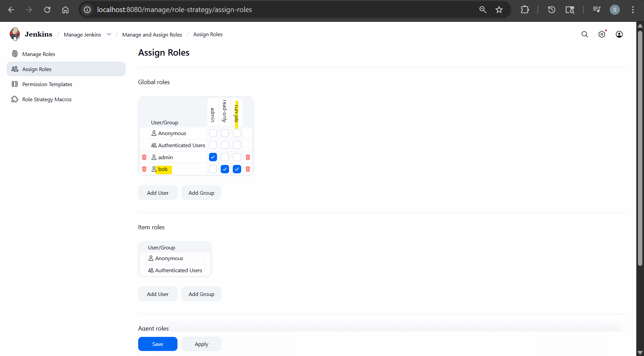This screenshot has height=356, width=644.
Task: Click Add Group under Global roles
Action: pos(201,193)
